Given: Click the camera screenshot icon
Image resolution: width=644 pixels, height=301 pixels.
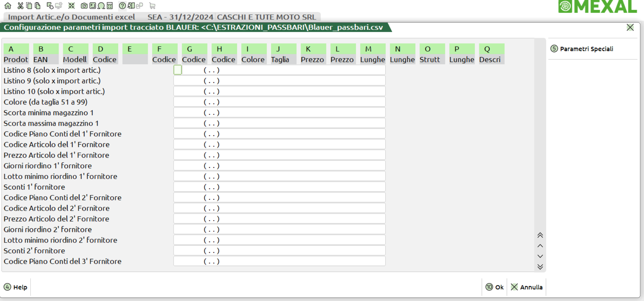Looking at the screenshot, I should (x=84, y=6).
